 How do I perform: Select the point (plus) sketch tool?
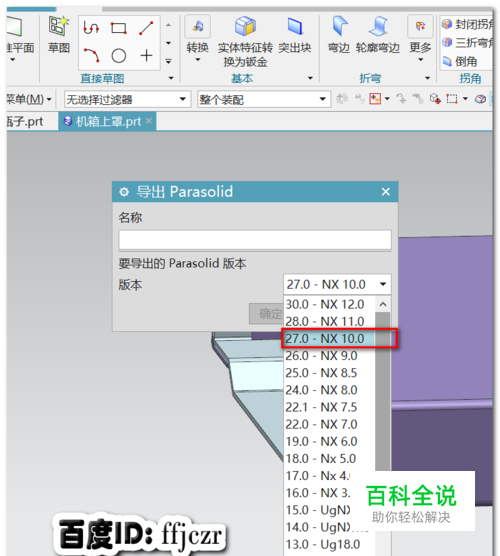tap(146, 56)
